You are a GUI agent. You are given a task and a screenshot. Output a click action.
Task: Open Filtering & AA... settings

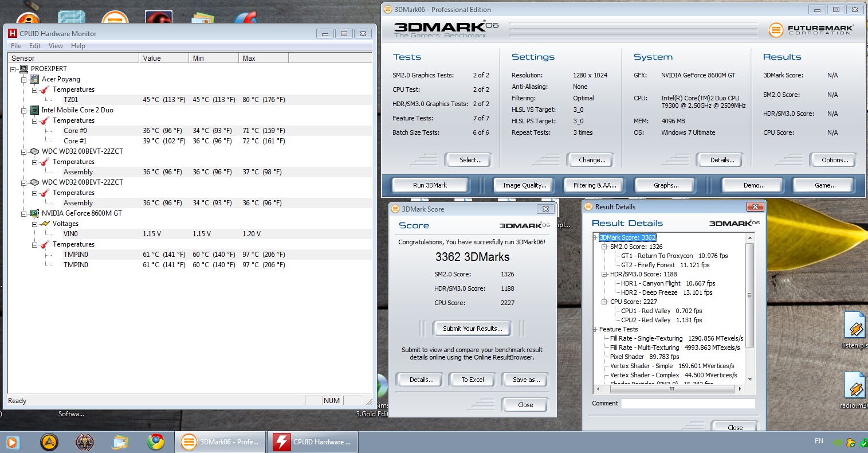pyautogui.click(x=595, y=185)
